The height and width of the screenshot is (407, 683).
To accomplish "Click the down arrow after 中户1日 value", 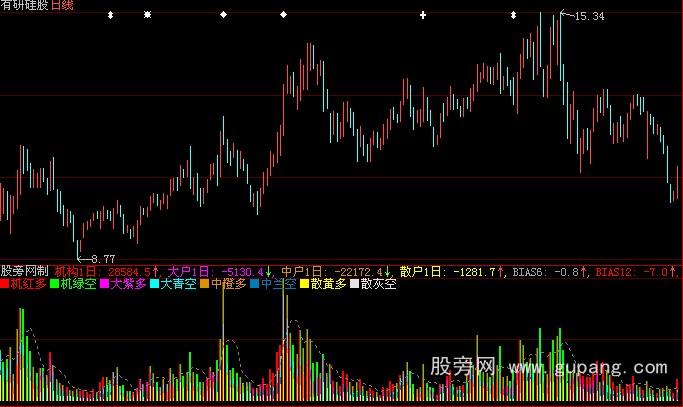I will (387, 272).
